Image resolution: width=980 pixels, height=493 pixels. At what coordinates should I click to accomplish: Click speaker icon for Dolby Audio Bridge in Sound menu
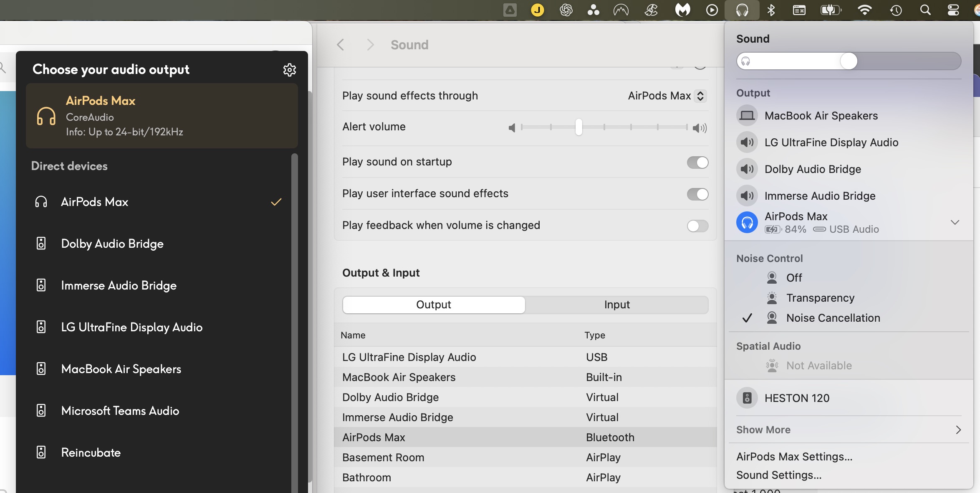pyautogui.click(x=747, y=169)
